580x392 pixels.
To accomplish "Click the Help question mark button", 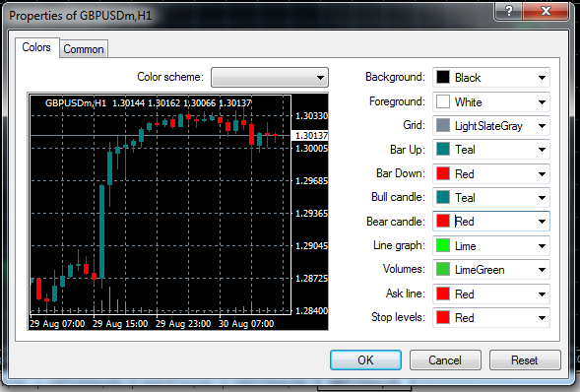I will 509,11.
